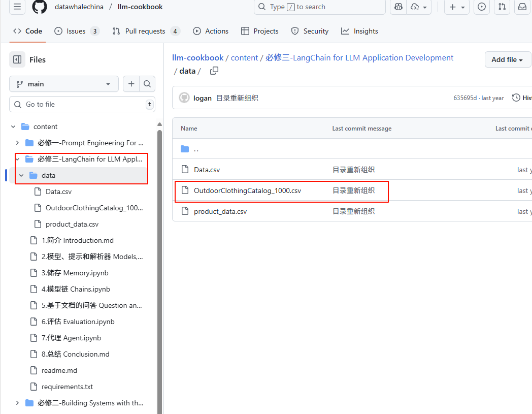Switch to the Pull requests tab
This screenshot has height=414, width=532.
(x=146, y=31)
